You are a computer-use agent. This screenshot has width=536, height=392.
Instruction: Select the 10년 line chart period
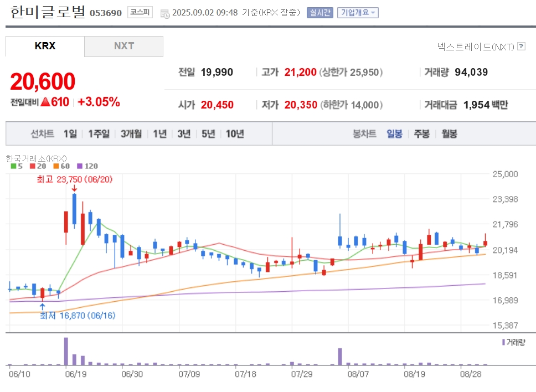(x=235, y=133)
